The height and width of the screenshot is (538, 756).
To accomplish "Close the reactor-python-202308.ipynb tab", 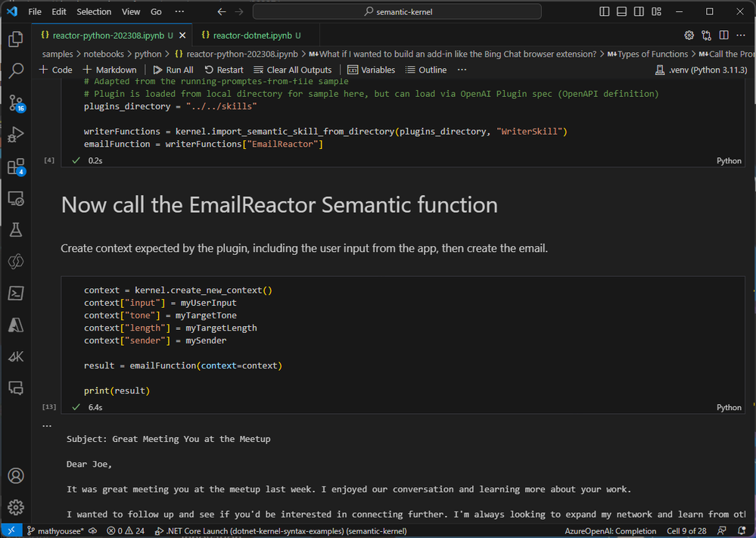I will coord(182,36).
